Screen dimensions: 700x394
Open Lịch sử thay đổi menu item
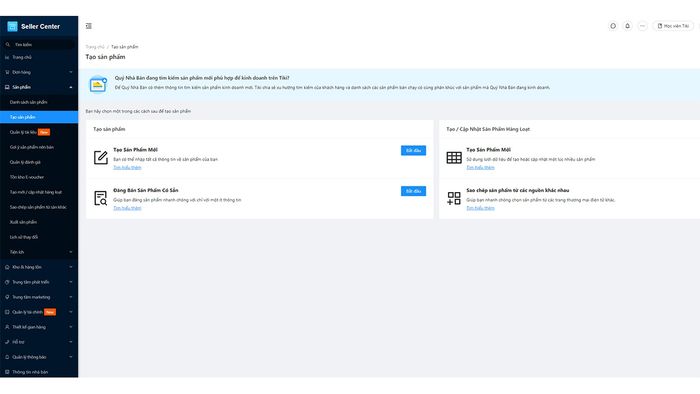tap(39, 237)
